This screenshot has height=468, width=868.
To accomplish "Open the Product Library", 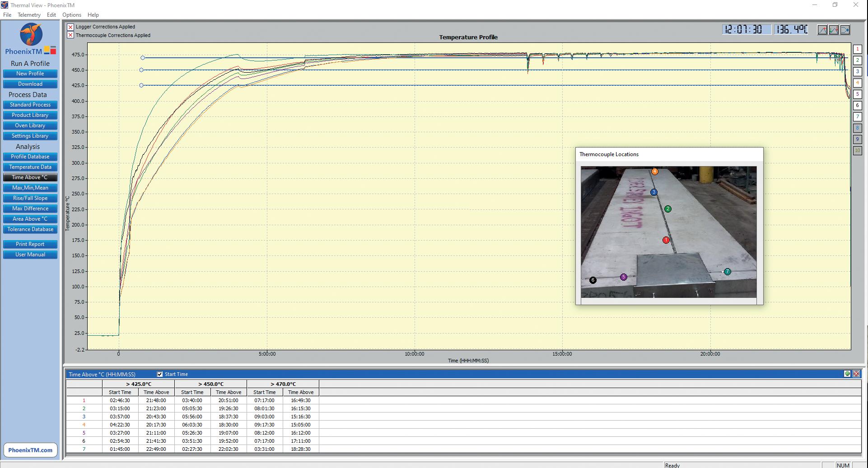I will [30, 115].
